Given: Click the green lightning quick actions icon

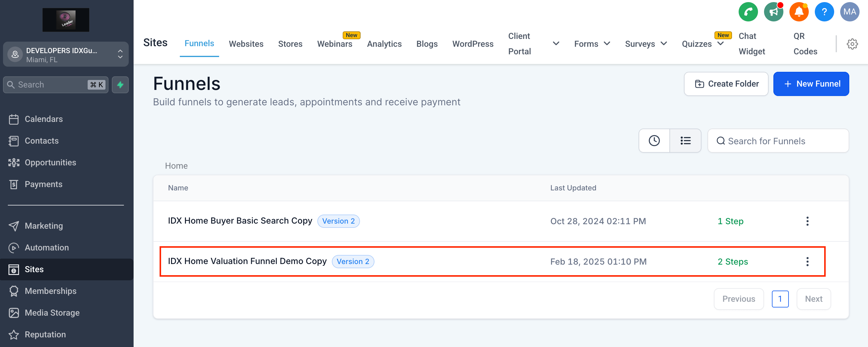Looking at the screenshot, I should point(120,85).
